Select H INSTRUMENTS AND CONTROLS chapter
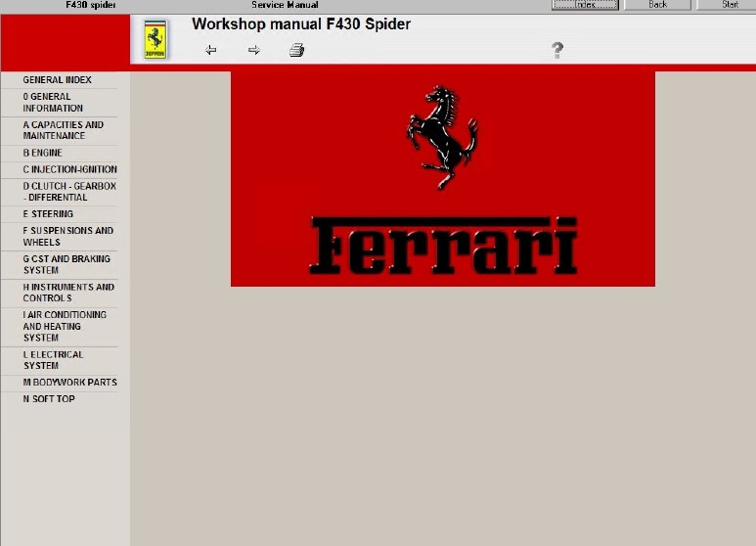Screen dimensions: 756x546 click(68, 293)
